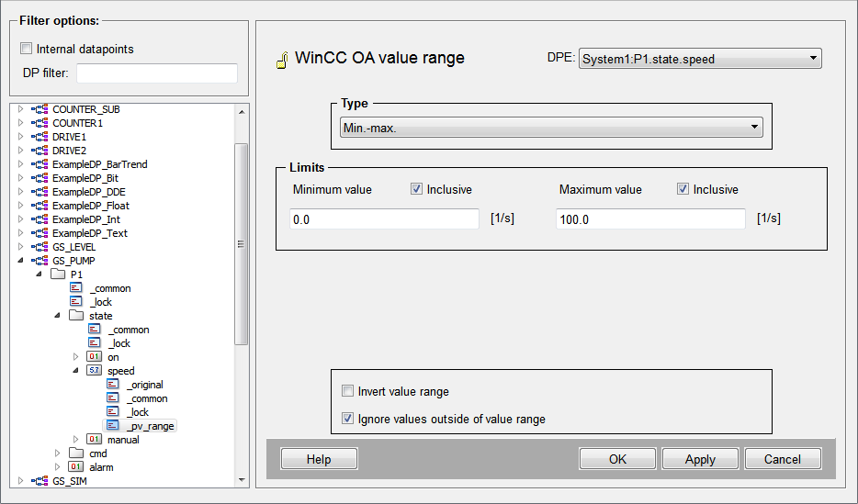Viewport: 858px width, 504px height.
Task: Expand the manual tree node
Action: [76, 440]
